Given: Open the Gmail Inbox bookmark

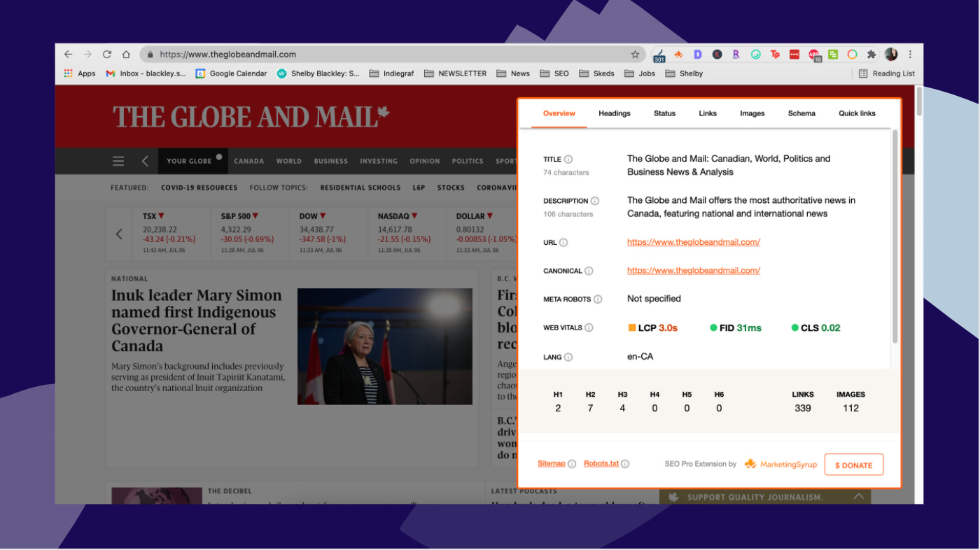Looking at the screenshot, I should pyautogui.click(x=146, y=73).
